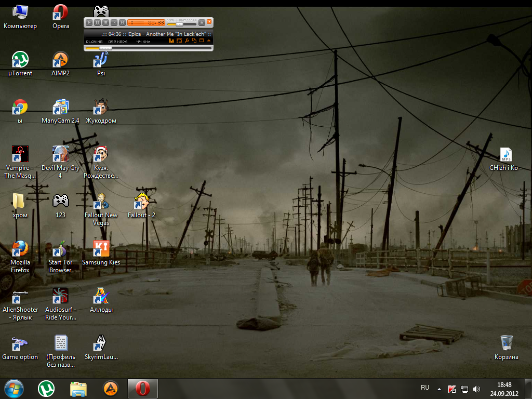Select the Game option shortcut
The width and height of the screenshot is (532, 399).
(20, 348)
